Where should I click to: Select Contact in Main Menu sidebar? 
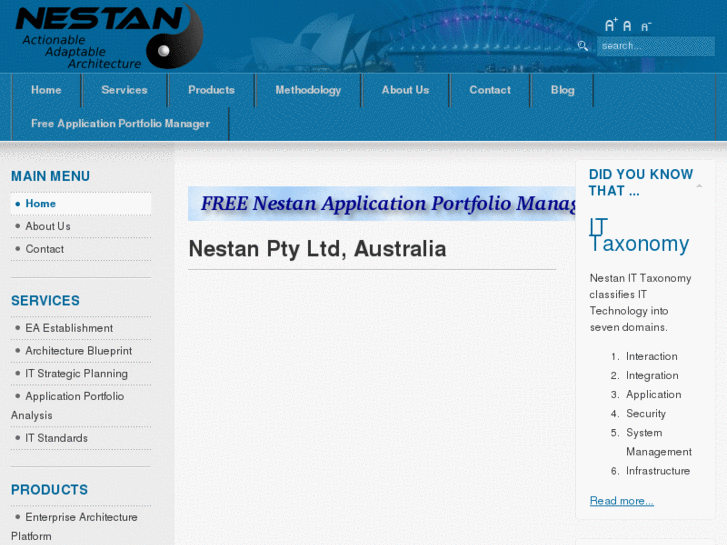(81, 249)
